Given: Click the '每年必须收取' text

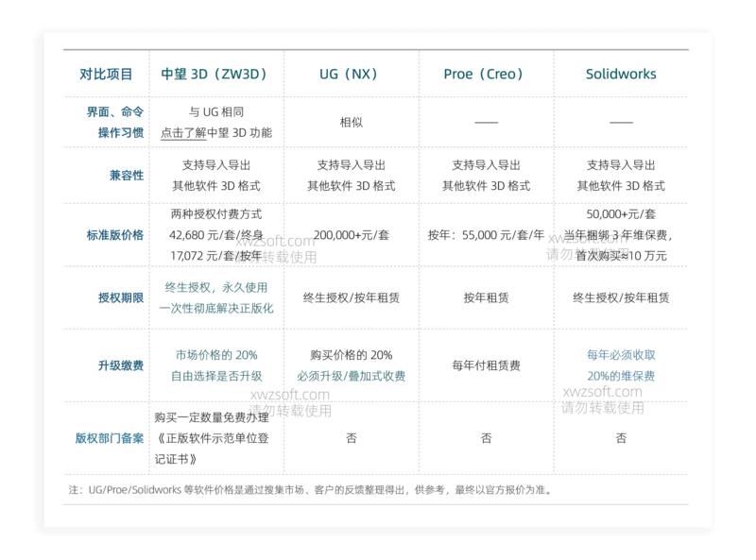Looking at the screenshot, I should point(621,355).
